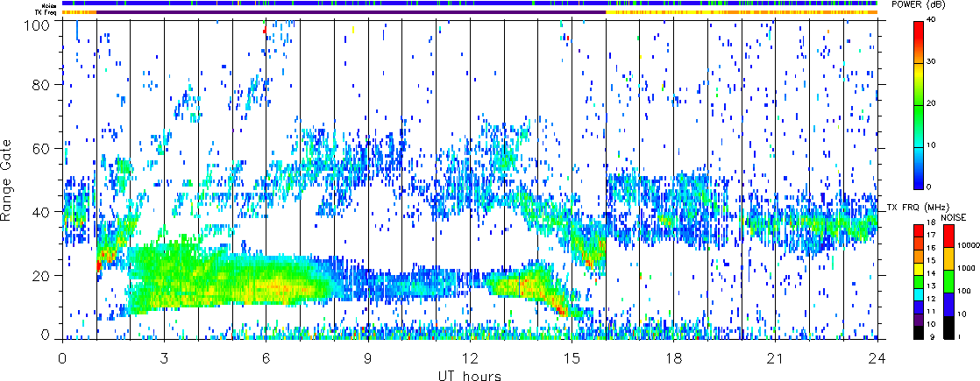Click the "24" UT hours tick label
Viewport: 980px width, 381px height.
pyautogui.click(x=877, y=358)
